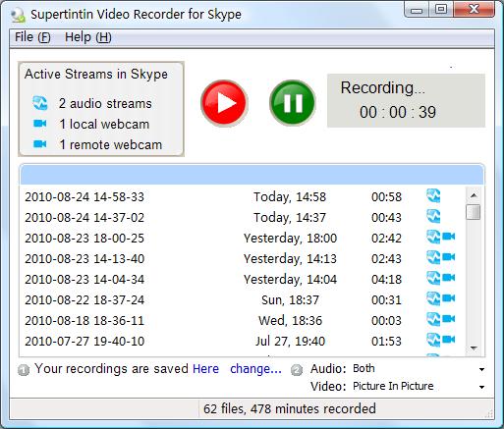Select recording 2010-08-23 18-00-25
The image size is (504, 429).
click(x=243, y=238)
